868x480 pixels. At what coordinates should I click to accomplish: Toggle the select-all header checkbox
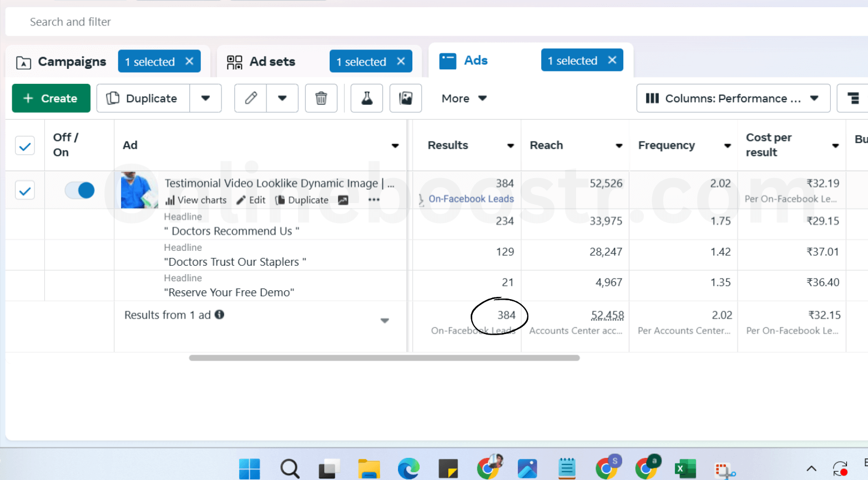pyautogui.click(x=25, y=146)
